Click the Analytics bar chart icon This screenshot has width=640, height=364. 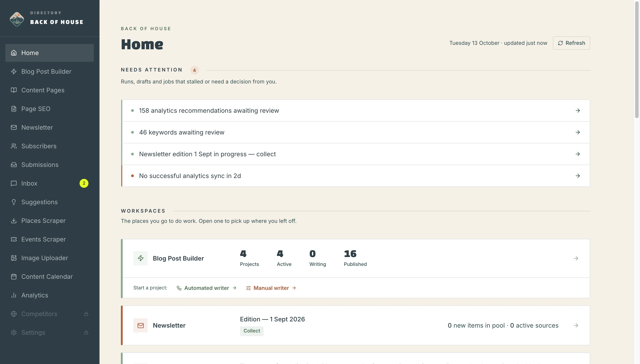click(x=14, y=295)
